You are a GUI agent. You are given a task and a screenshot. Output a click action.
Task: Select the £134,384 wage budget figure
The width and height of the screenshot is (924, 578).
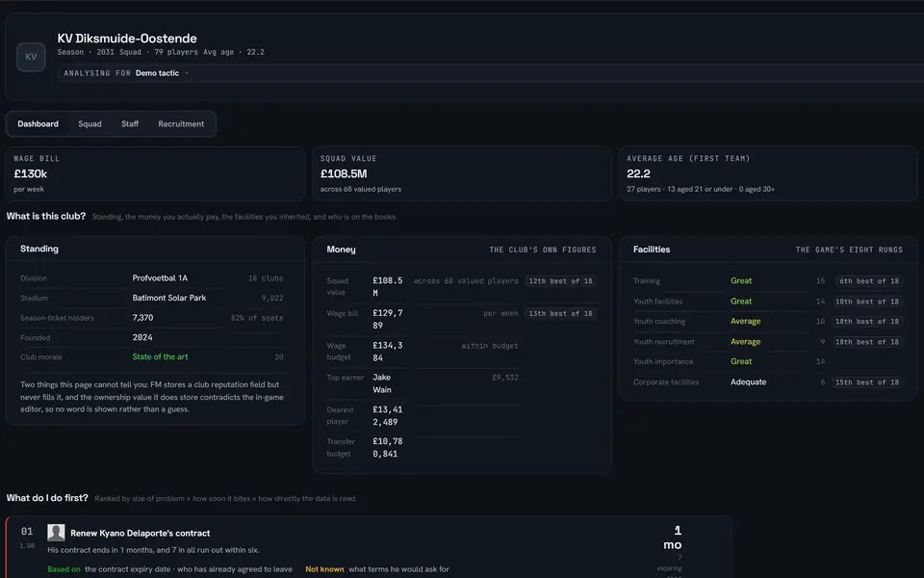[388, 352]
